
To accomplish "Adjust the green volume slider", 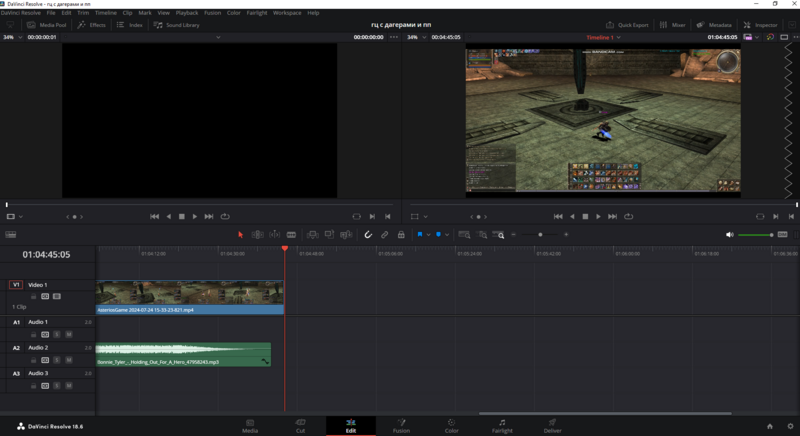I will [756, 235].
